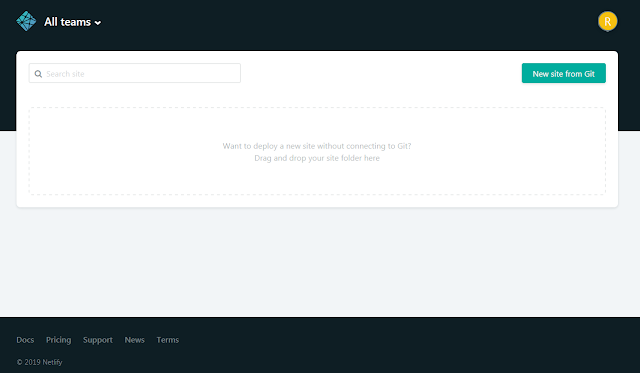
Task: Click the New site from Git button
Action: tap(564, 73)
